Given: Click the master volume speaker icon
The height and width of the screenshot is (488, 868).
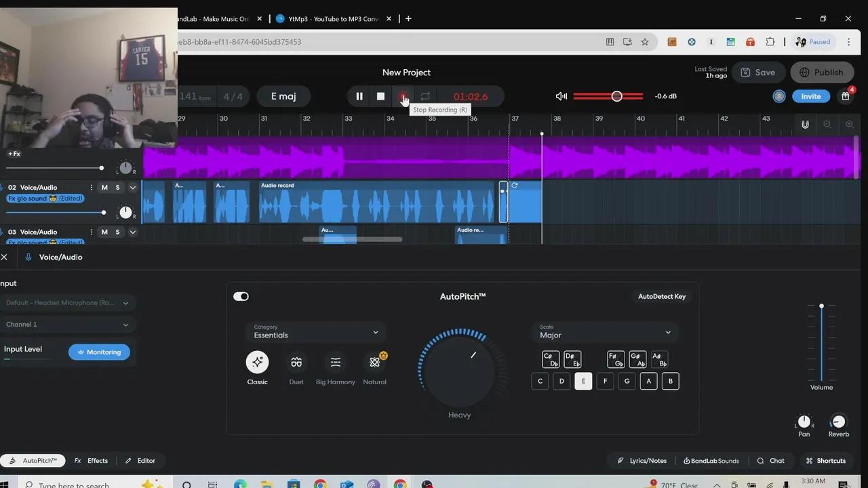Looking at the screenshot, I should tap(561, 96).
